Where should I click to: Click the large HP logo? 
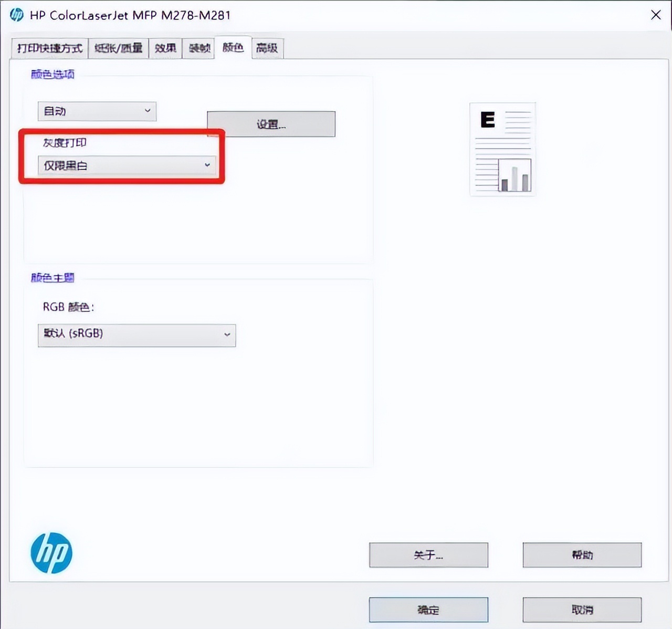pyautogui.click(x=51, y=553)
